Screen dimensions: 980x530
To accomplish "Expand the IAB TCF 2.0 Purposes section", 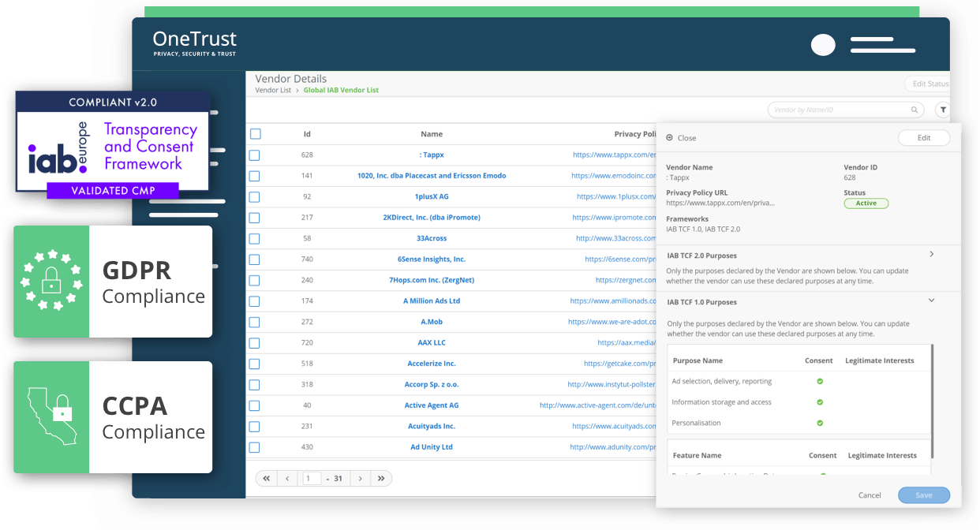I will coord(932,254).
